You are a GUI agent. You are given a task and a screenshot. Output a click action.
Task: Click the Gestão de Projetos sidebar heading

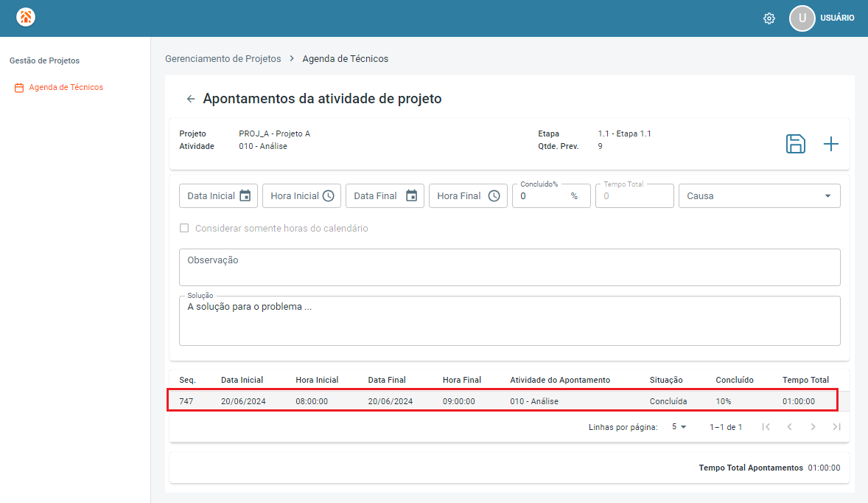tap(44, 61)
